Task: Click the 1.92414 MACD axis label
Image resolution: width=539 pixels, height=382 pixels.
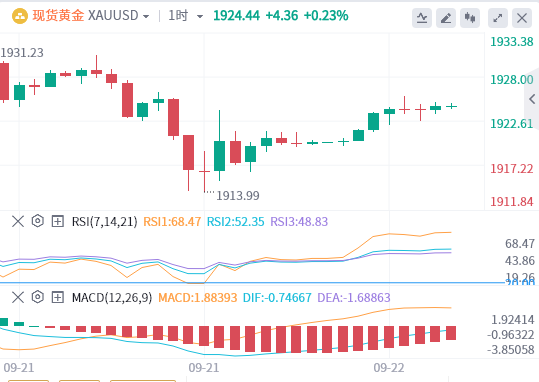Action: (513, 320)
